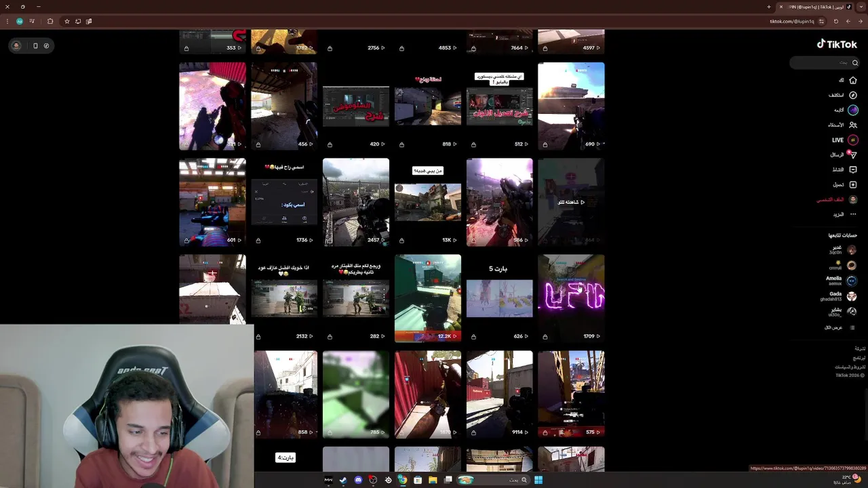Click the TikTok logo
Screen dimensions: 868x488
coord(837,44)
